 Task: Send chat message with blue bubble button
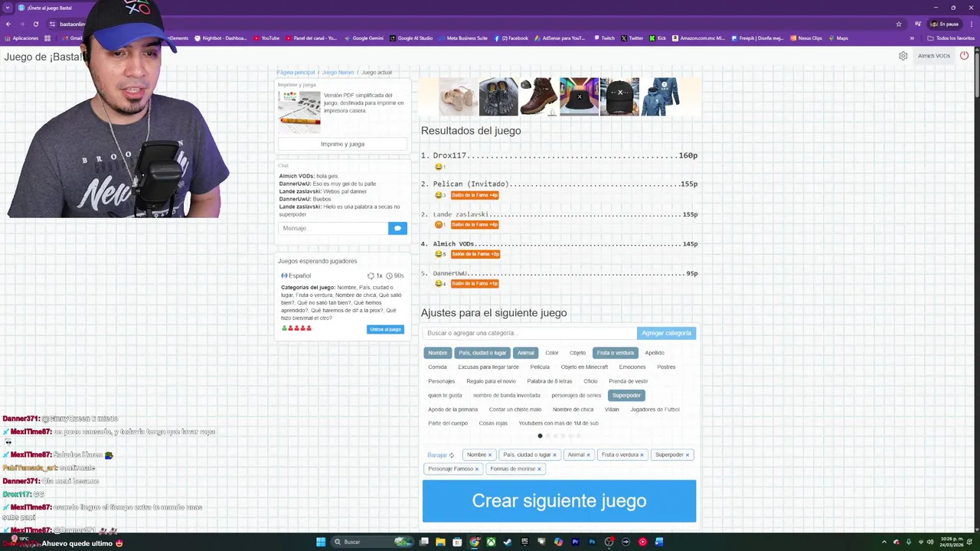(x=397, y=228)
